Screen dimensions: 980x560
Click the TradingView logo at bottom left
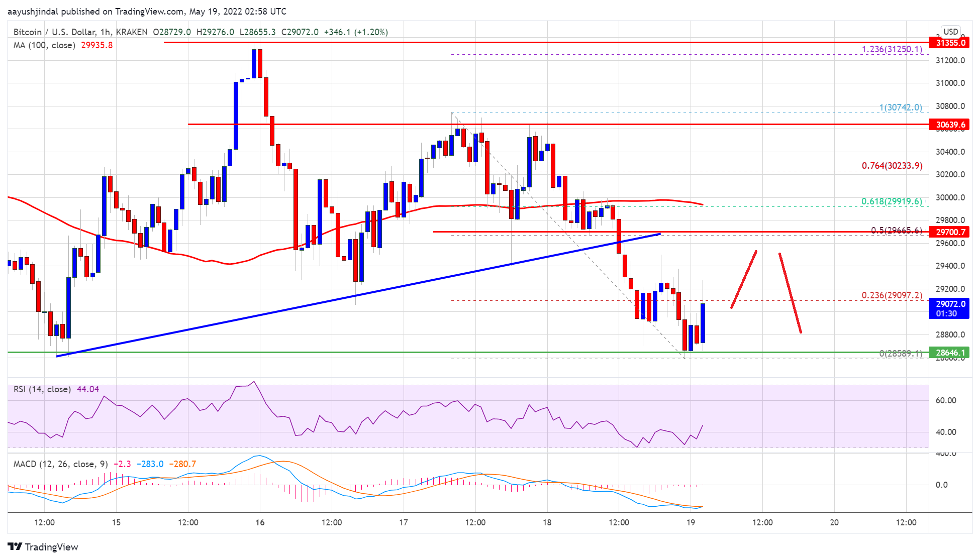(x=43, y=547)
